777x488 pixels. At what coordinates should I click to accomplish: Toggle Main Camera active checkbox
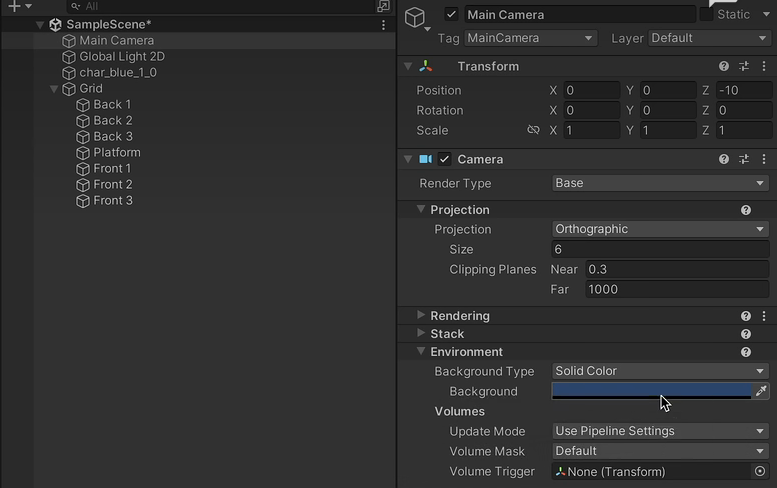(452, 14)
